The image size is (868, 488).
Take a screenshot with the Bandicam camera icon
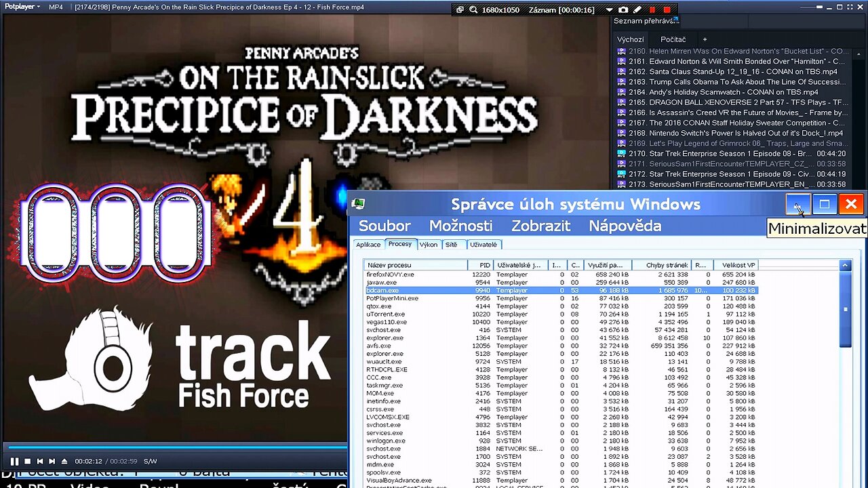[x=623, y=10]
